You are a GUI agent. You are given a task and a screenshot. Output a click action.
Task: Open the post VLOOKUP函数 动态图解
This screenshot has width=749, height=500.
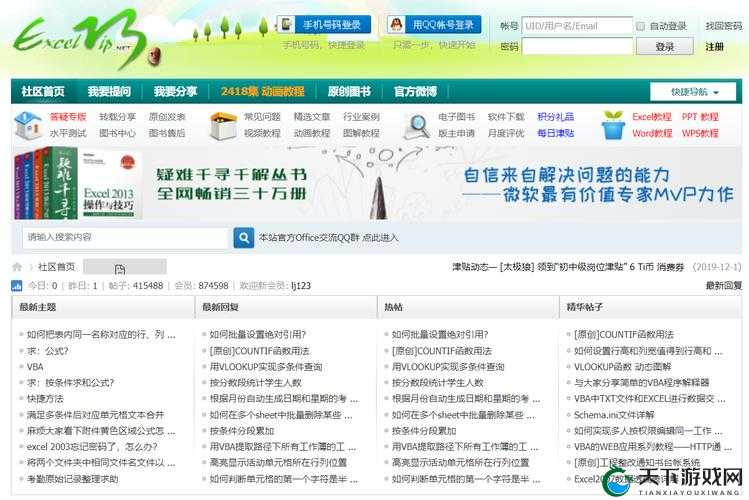tap(622, 367)
